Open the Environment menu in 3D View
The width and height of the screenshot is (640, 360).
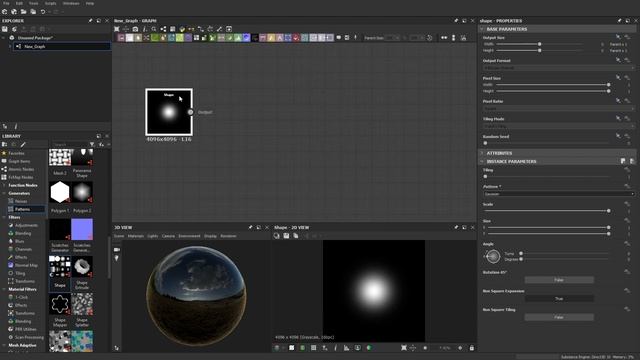pyautogui.click(x=189, y=236)
